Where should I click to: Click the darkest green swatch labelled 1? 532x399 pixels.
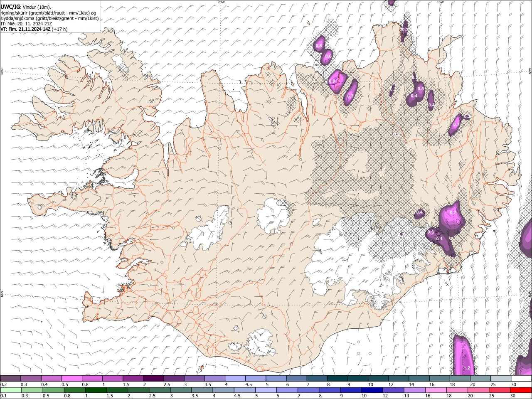tap(96, 390)
